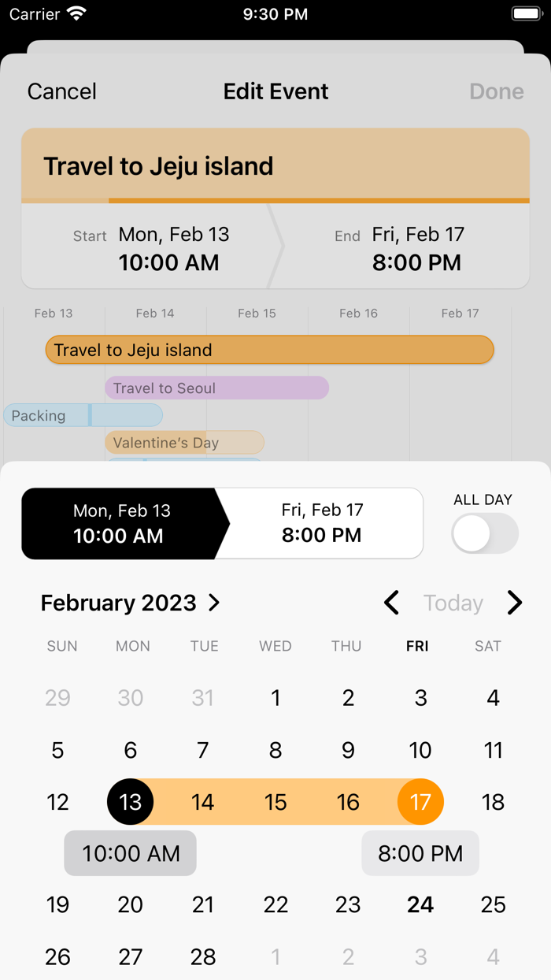This screenshot has height=980, width=551.
Task: Change the end time of 8:00 PM
Action: point(420,852)
